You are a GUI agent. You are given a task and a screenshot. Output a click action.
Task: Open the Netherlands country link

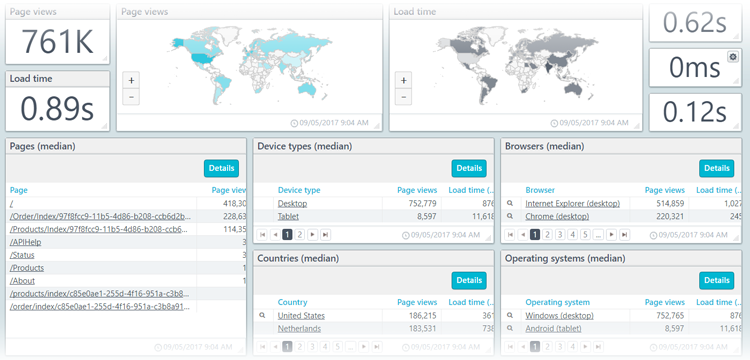click(x=299, y=328)
